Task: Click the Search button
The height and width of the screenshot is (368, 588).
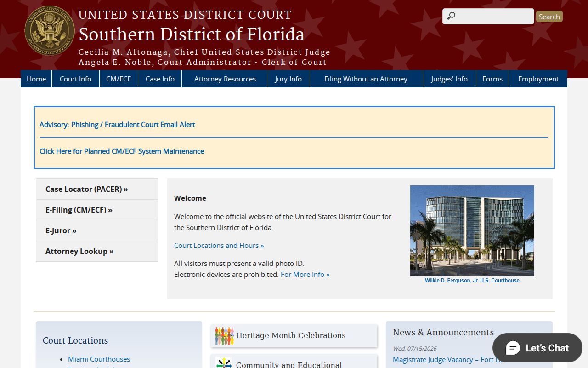Action: click(x=549, y=17)
